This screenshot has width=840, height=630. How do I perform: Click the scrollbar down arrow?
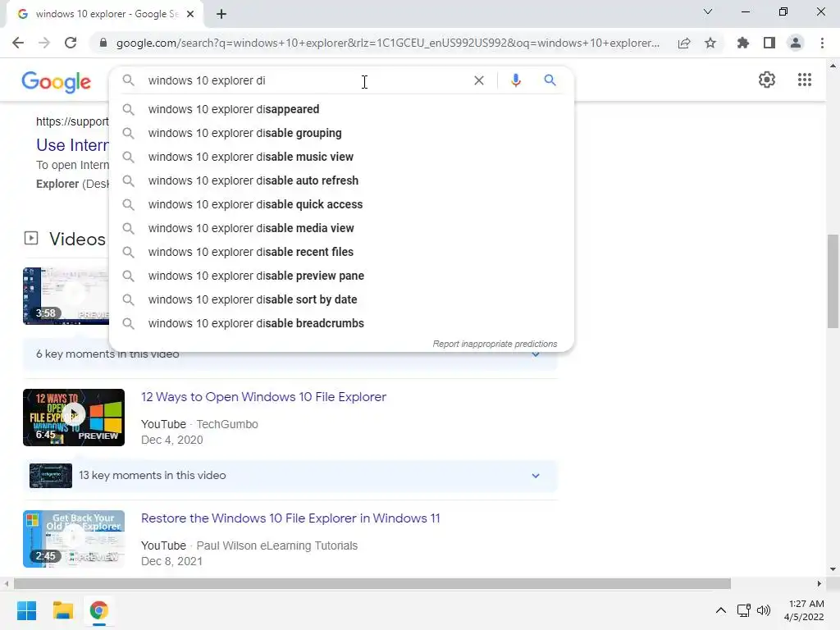click(833, 569)
